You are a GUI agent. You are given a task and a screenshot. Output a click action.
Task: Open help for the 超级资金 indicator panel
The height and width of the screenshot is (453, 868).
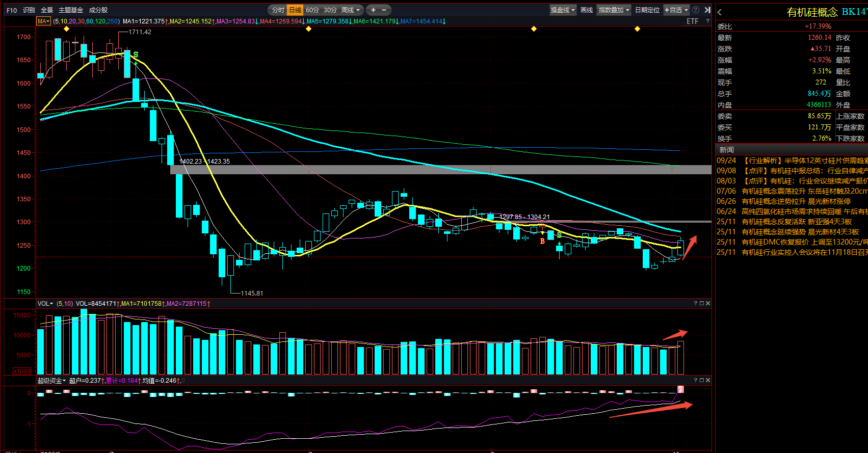(x=695, y=380)
